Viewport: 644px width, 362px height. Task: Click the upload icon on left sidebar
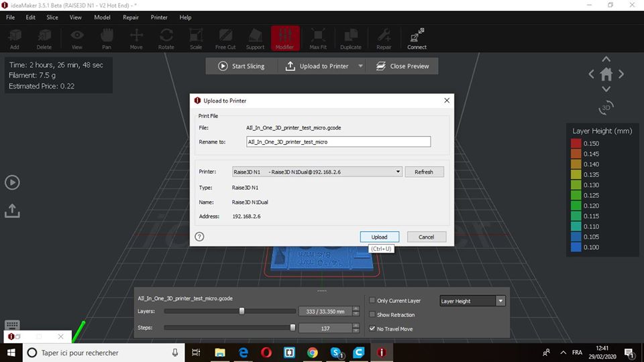tap(12, 211)
